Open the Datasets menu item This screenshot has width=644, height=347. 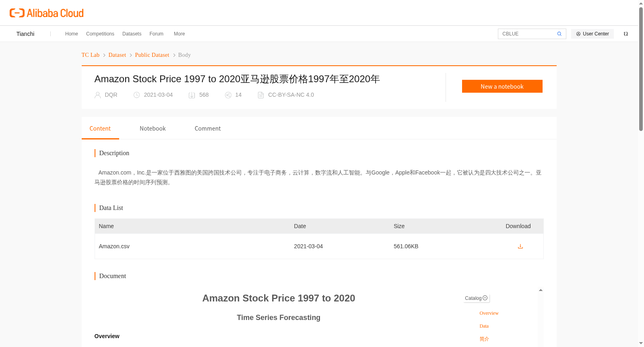click(132, 34)
